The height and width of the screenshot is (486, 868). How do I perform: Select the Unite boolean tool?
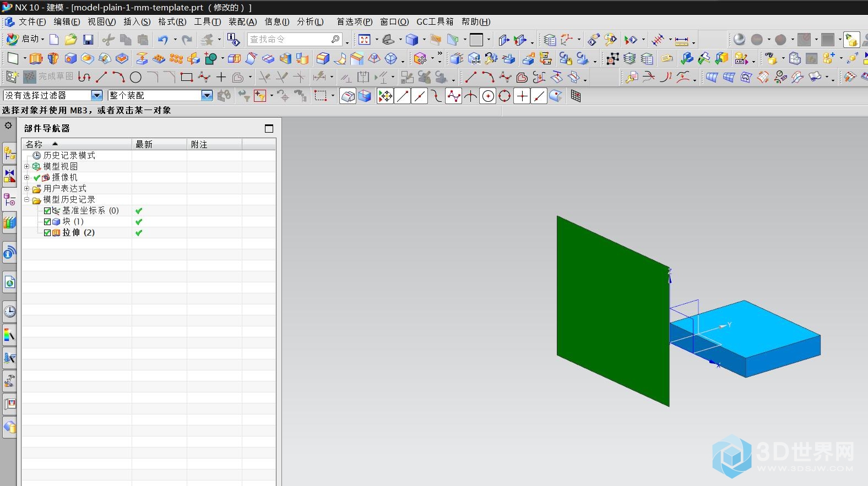pyautogui.click(x=211, y=58)
